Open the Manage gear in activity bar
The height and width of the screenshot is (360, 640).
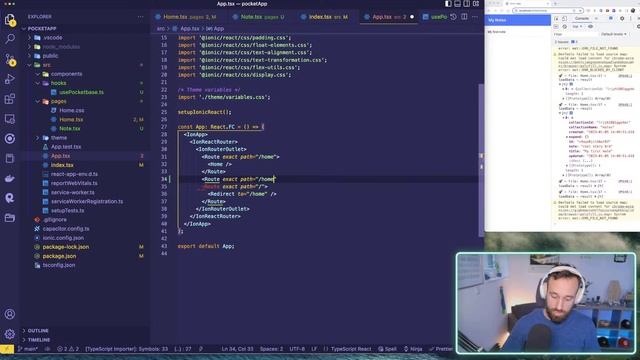[x=9, y=334]
